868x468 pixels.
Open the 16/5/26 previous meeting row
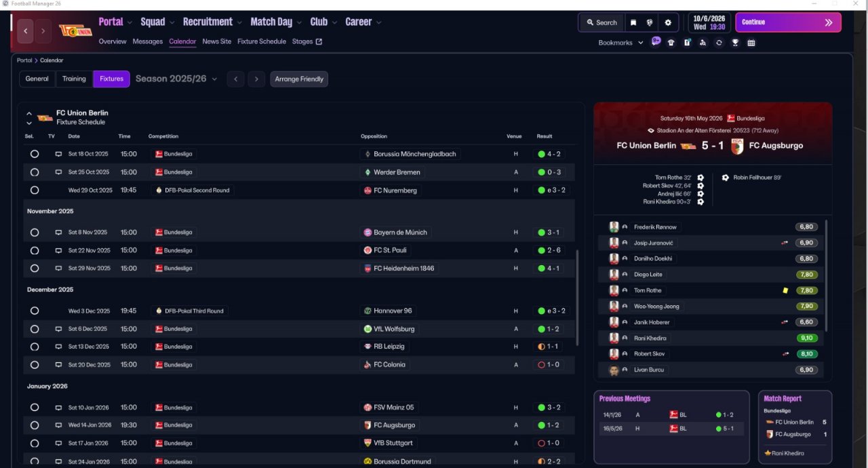click(671, 429)
